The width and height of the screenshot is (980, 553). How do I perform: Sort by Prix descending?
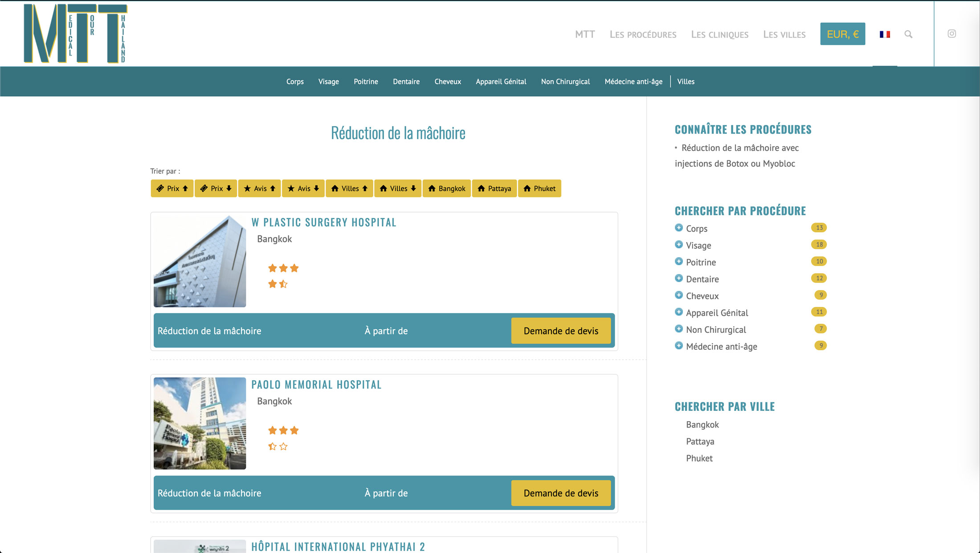click(x=216, y=188)
